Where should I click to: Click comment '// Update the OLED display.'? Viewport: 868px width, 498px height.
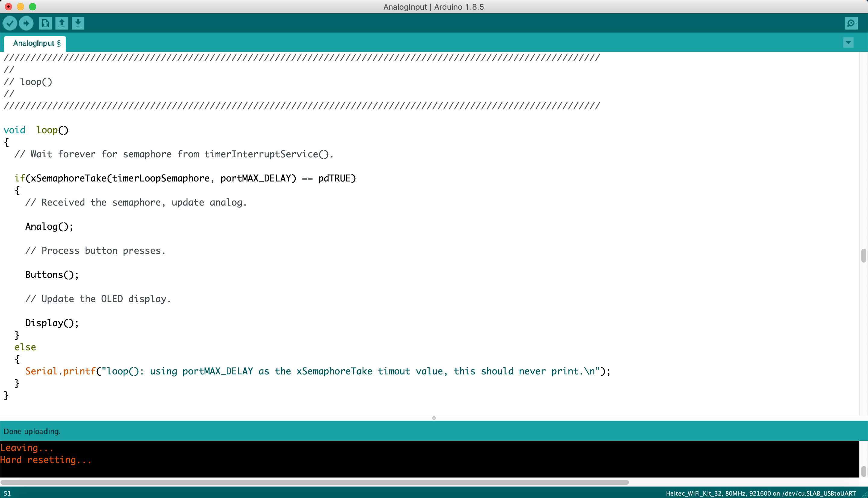98,299
